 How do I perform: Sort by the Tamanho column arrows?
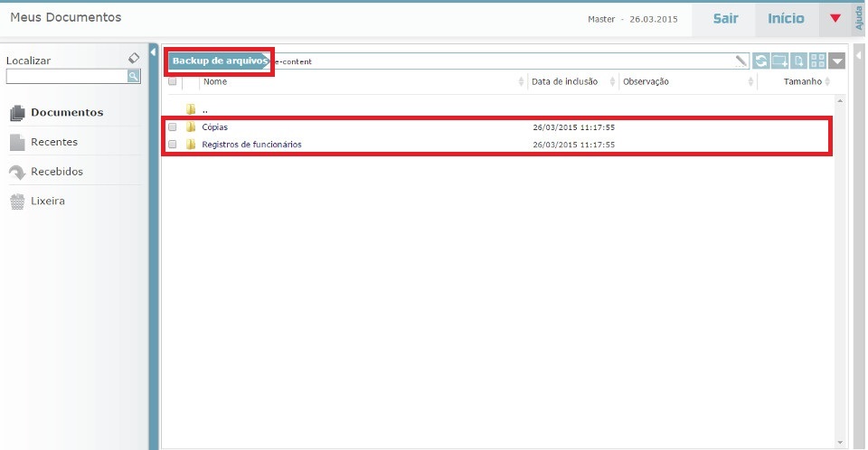(828, 82)
